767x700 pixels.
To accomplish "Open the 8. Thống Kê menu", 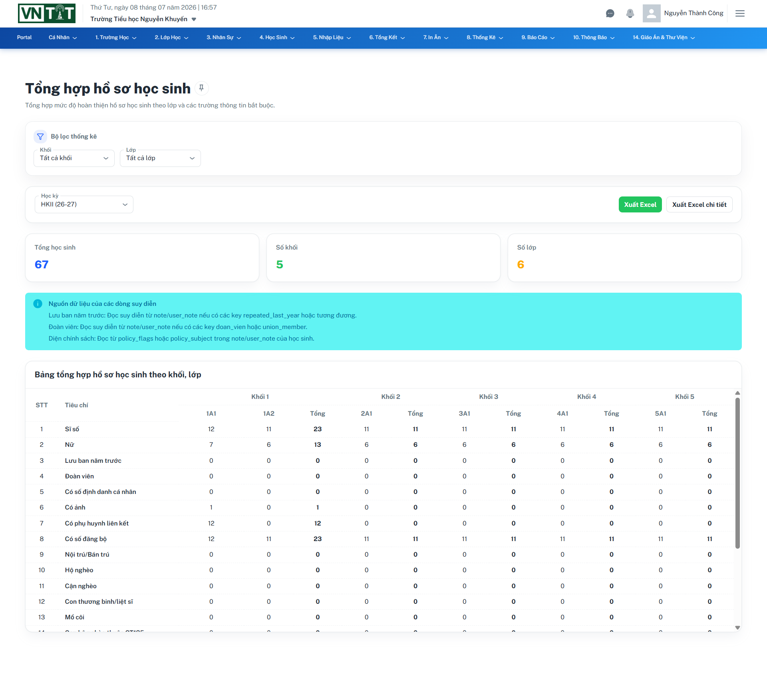I will pos(485,38).
